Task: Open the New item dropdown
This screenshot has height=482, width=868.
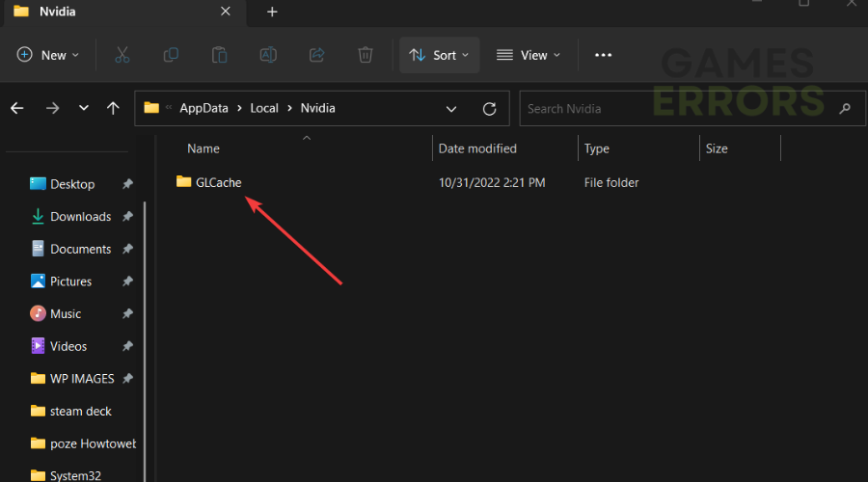Action: point(48,55)
